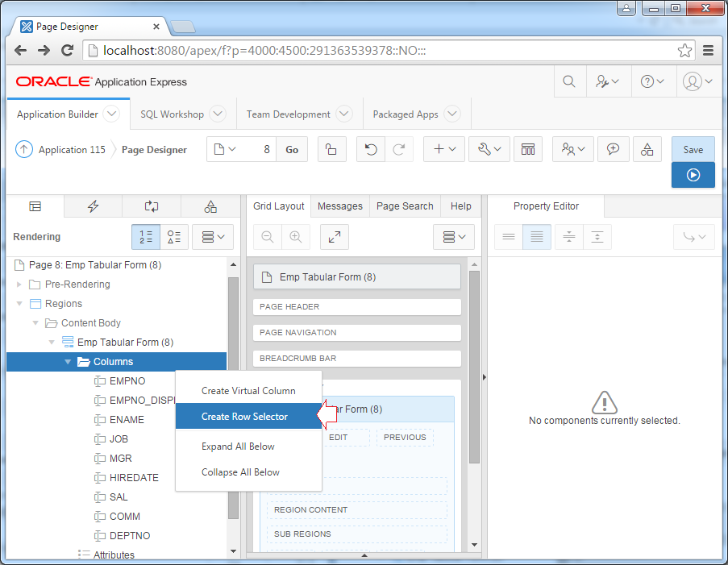The width and height of the screenshot is (728, 565).
Task: Reload the page with refresh icon
Action: (x=68, y=50)
